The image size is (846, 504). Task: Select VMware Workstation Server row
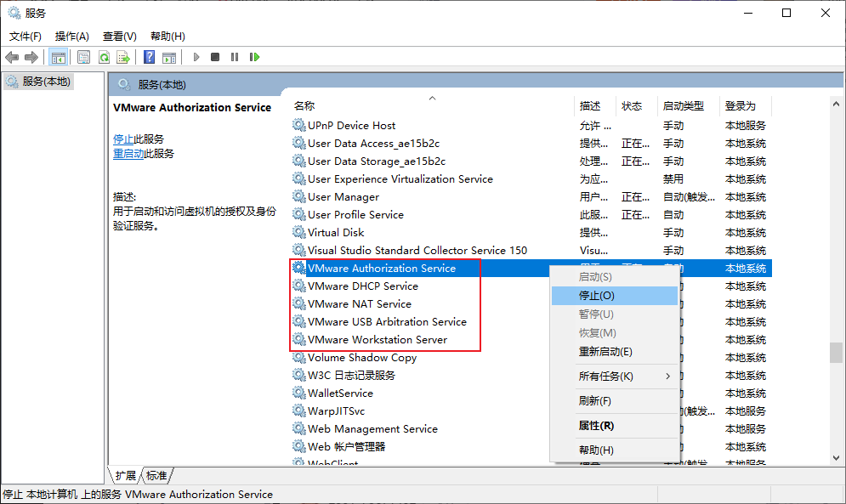531,339
